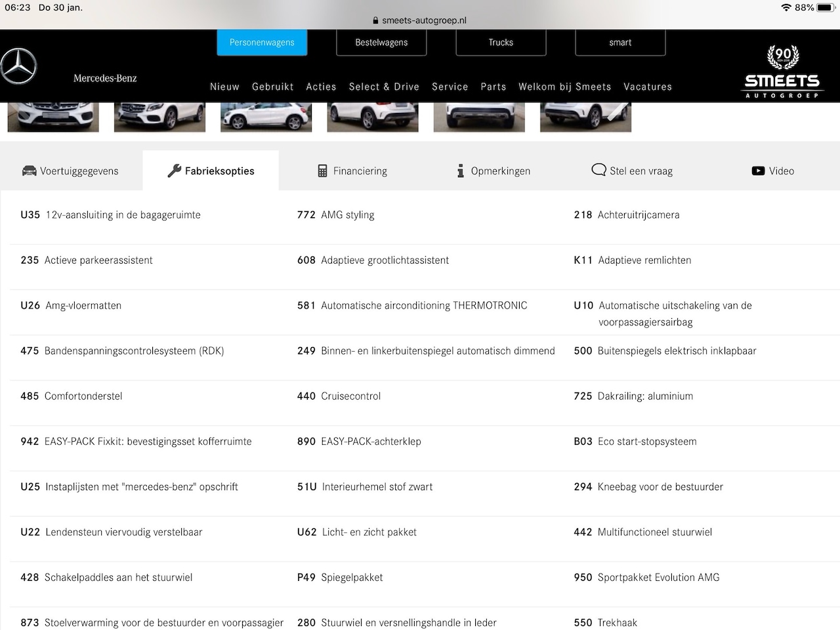Open the Service menu item
The image size is (840, 630).
point(450,87)
